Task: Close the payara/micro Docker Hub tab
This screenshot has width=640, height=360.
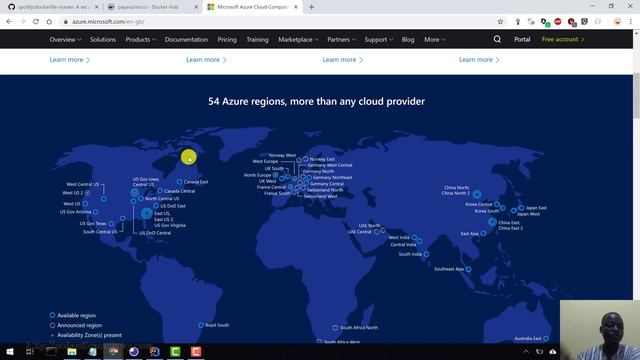Action: click(196, 7)
